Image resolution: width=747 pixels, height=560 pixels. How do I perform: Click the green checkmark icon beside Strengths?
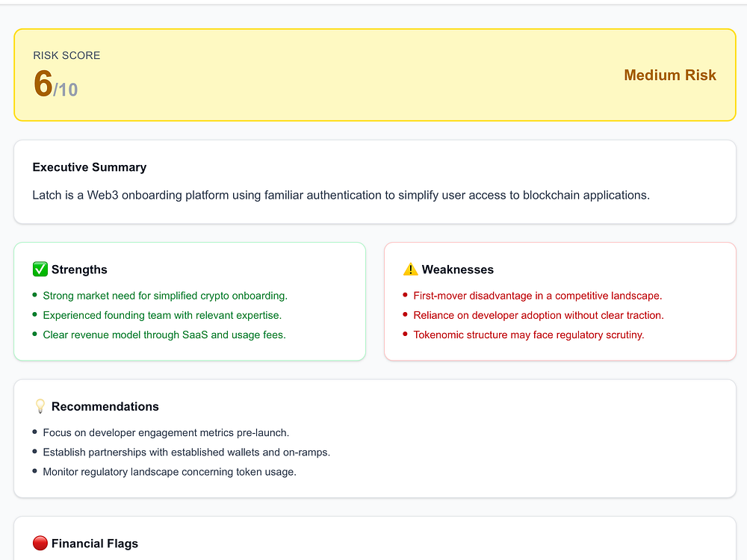coord(40,270)
